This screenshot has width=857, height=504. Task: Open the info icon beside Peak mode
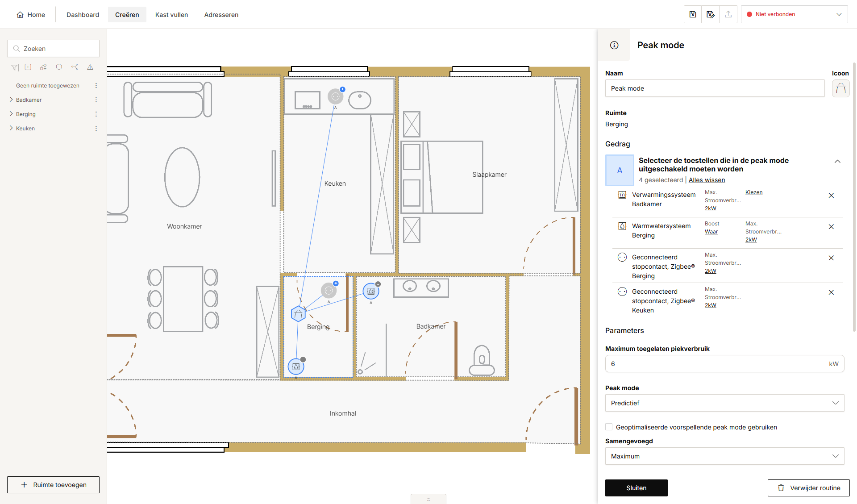click(x=614, y=45)
